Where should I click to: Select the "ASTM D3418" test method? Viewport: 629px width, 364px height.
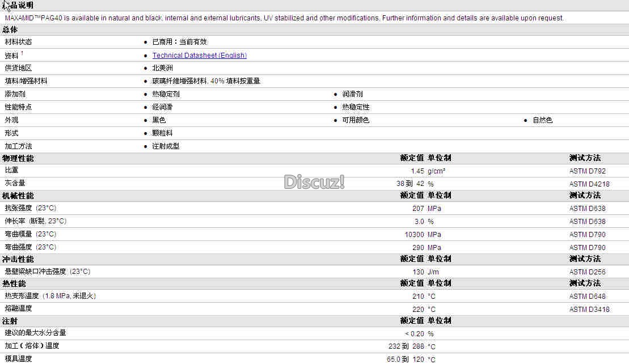pyautogui.click(x=589, y=310)
